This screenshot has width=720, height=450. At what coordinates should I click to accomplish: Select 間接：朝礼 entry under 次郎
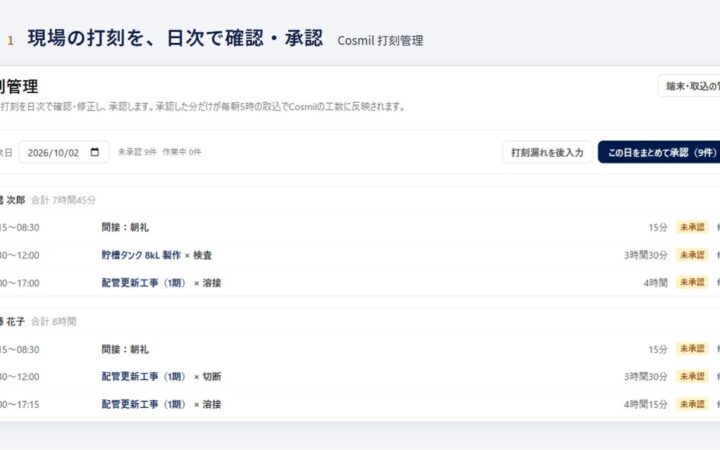point(125,227)
